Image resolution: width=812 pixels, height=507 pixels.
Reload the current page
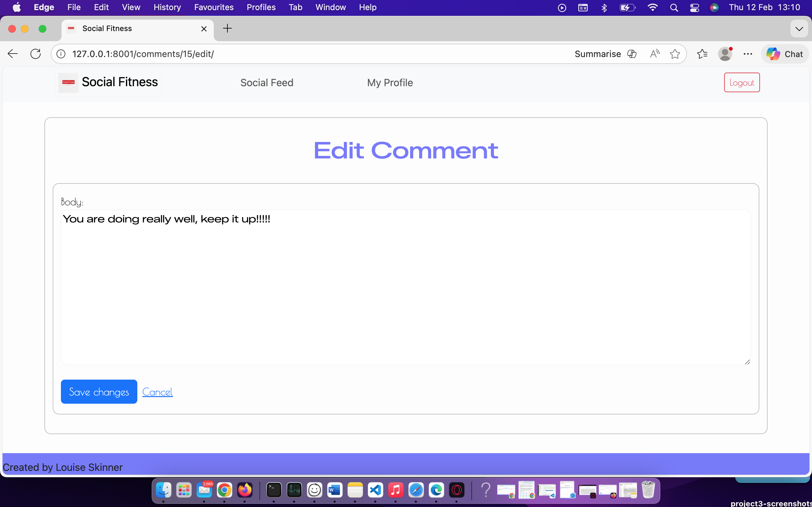[x=35, y=54]
